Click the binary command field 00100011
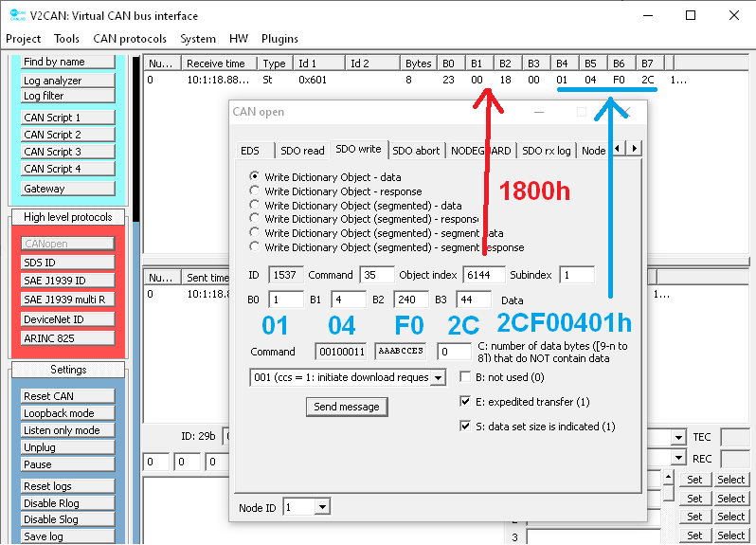The height and width of the screenshot is (545, 756). coord(341,352)
